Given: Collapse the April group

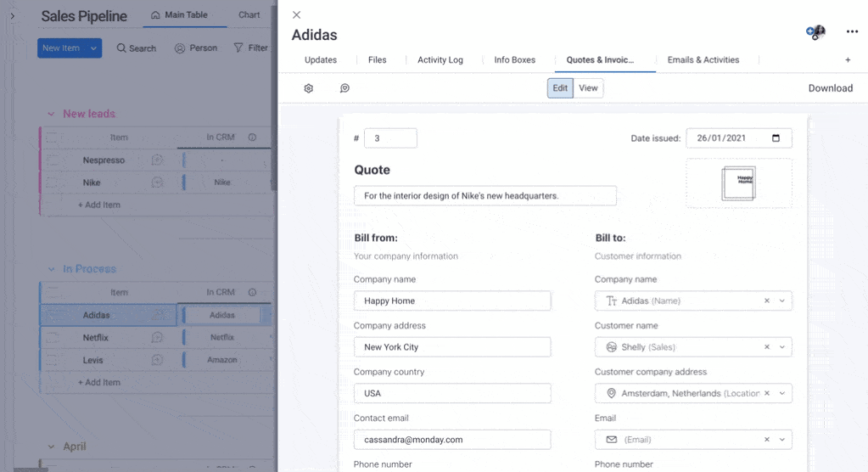Looking at the screenshot, I should tap(51, 447).
